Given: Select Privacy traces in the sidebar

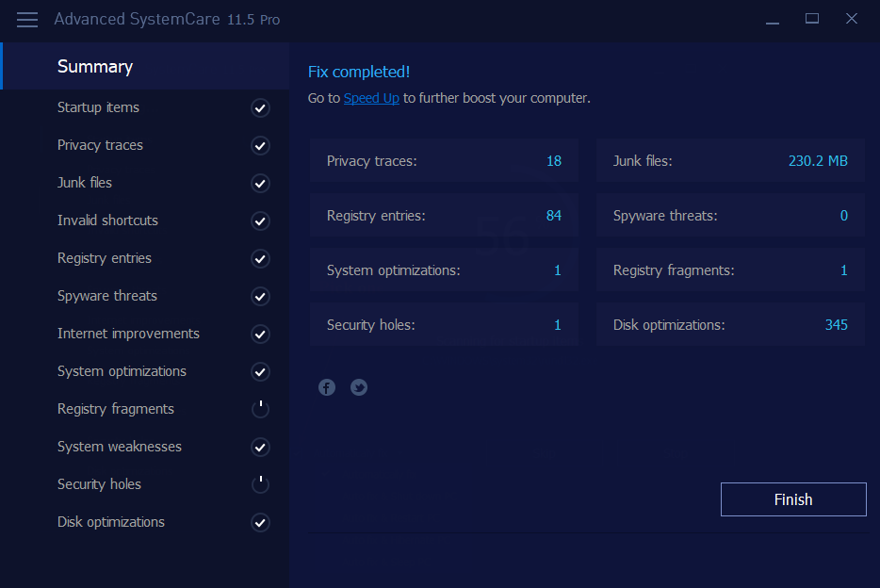Looking at the screenshot, I should (x=100, y=145).
